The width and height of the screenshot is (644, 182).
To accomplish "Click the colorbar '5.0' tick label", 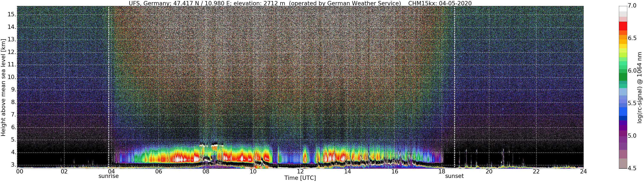I will (632, 136).
